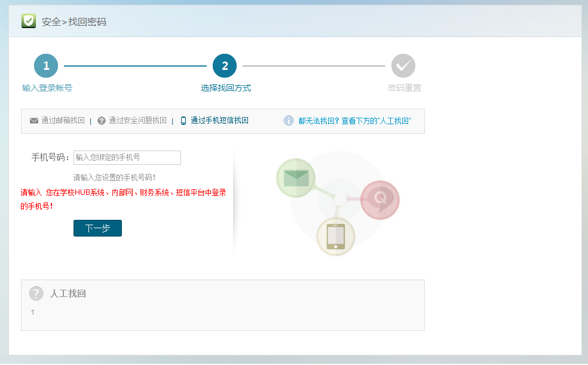588x365 pixels.
Task: Click the step 1 circle
Action: click(x=46, y=66)
